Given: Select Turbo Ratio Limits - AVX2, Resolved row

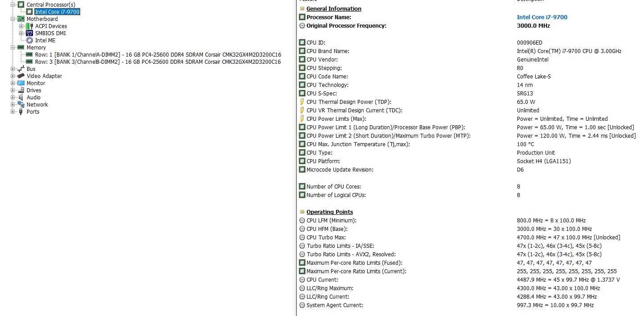Looking at the screenshot, I should point(470,254).
